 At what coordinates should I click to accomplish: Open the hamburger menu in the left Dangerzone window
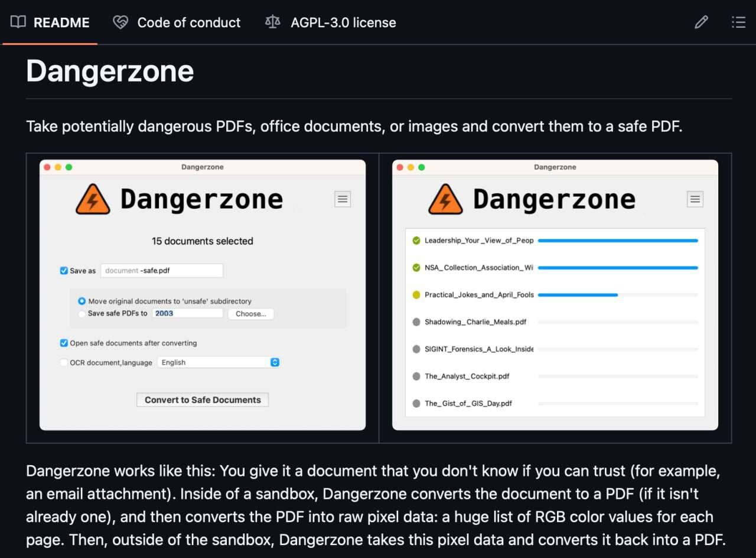pos(343,199)
